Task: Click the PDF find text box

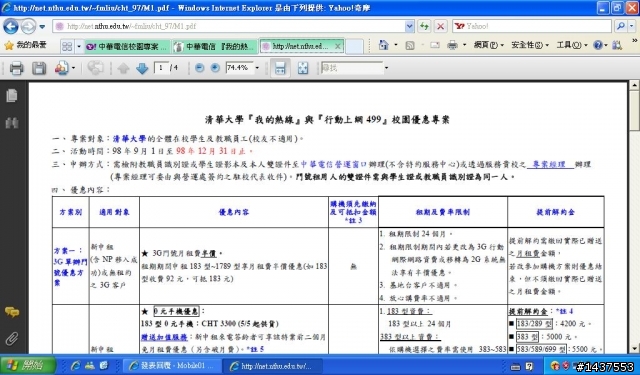Action: [x=352, y=68]
